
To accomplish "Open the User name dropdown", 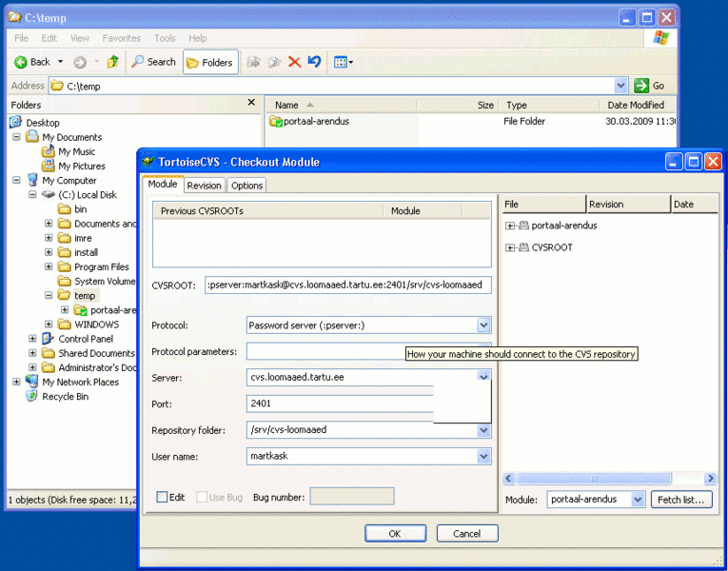I will pos(483,457).
